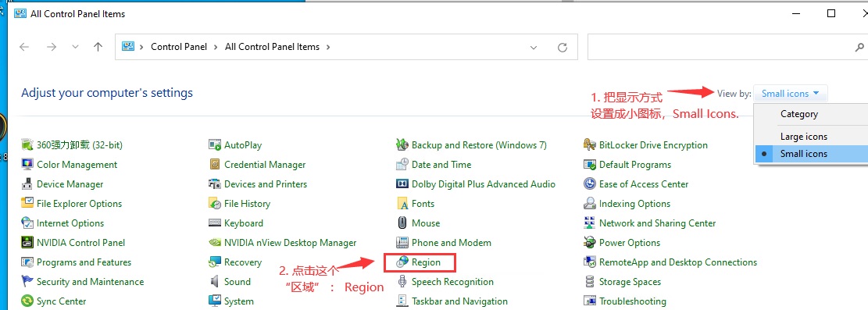Image resolution: width=868 pixels, height=310 pixels.
Task: Click the Phone and Modem icon
Action: click(x=402, y=243)
